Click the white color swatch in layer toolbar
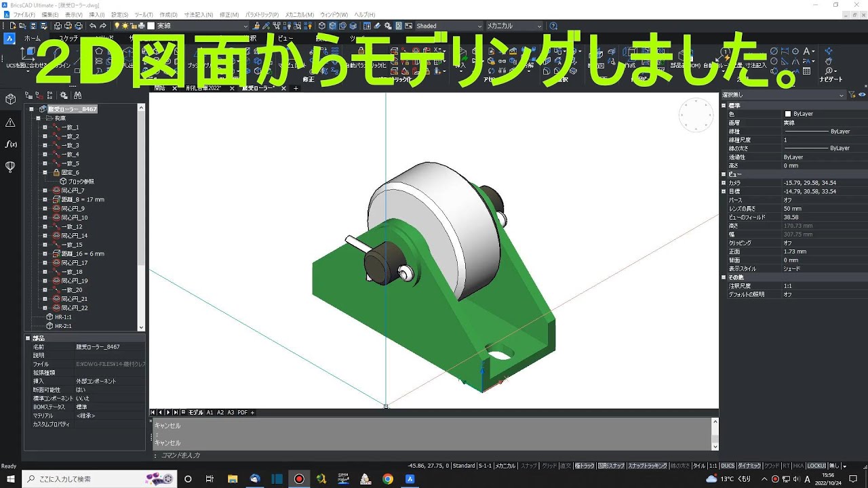This screenshot has height=488, width=868. [x=151, y=26]
